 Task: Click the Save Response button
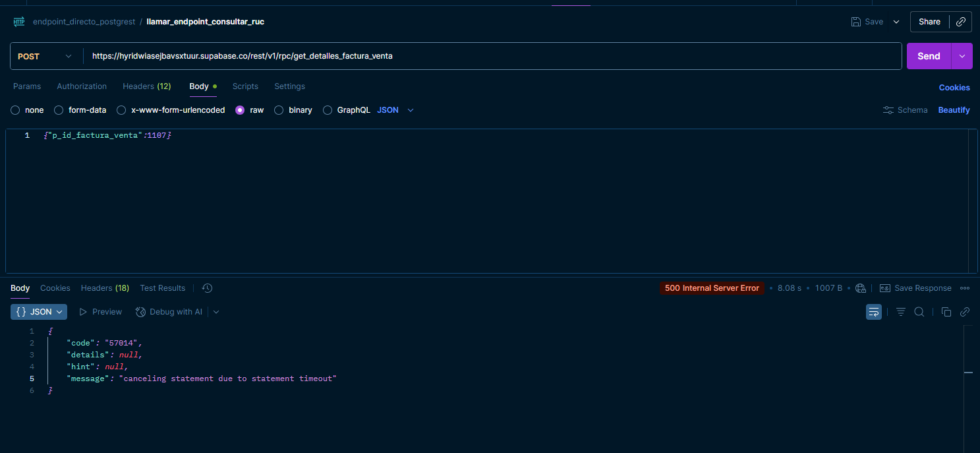click(915, 288)
